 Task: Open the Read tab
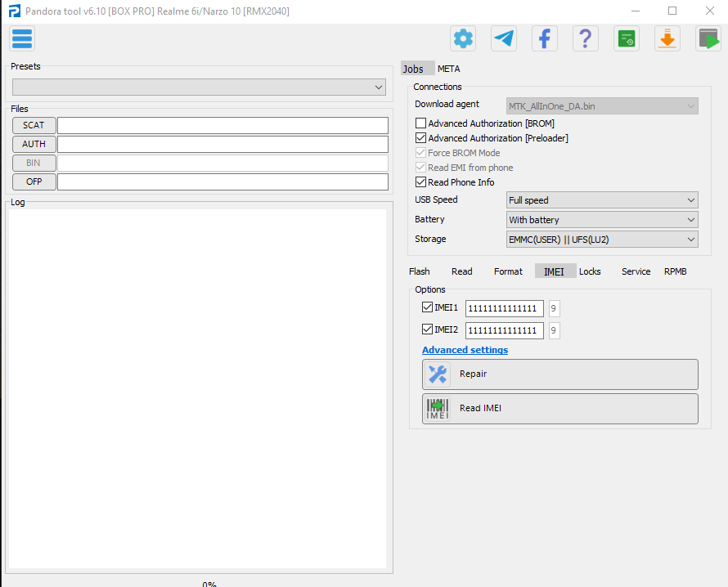coord(462,271)
